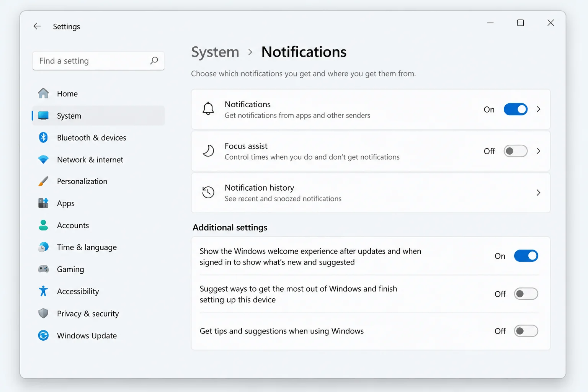Click 'Control times when you do and don't get notifications'
This screenshot has width=588, height=392.
point(312,157)
